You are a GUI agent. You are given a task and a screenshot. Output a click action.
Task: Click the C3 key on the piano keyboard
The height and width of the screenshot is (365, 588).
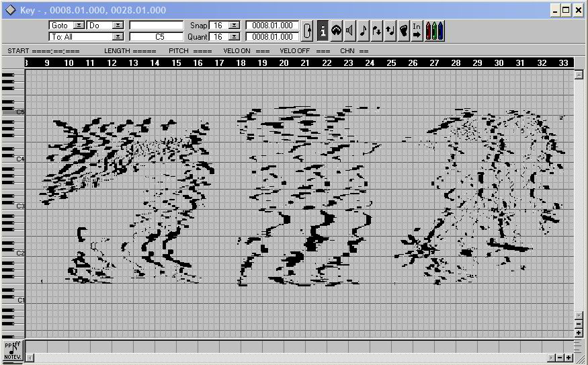(13, 206)
